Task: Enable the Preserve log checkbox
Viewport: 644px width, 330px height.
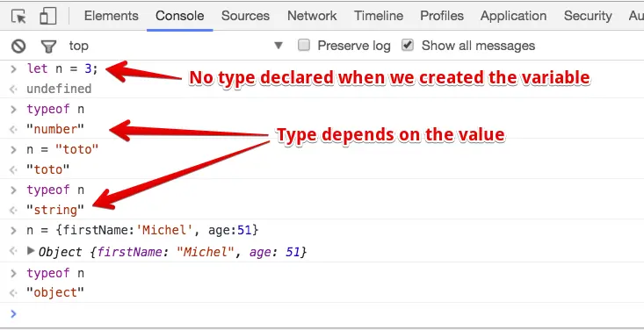Action: (x=304, y=45)
